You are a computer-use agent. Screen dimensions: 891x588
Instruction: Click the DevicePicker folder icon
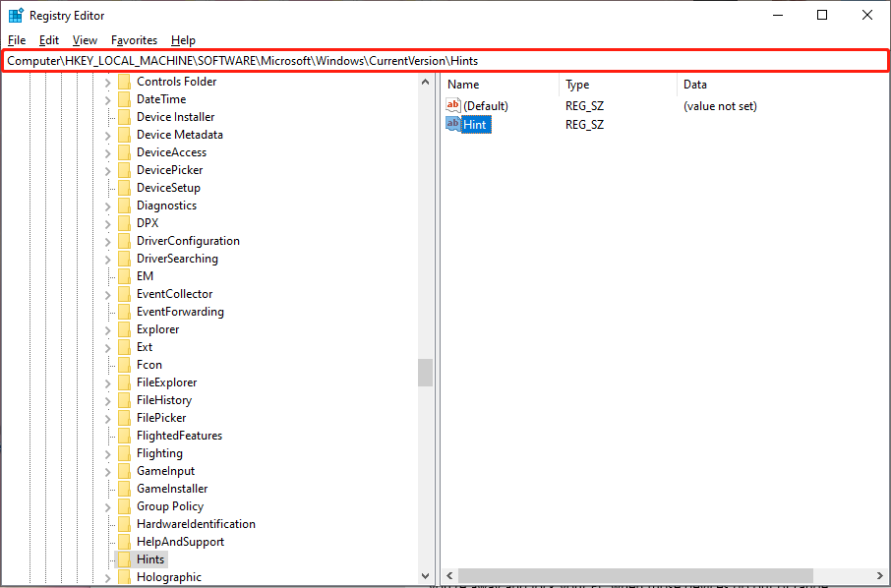pyautogui.click(x=125, y=170)
